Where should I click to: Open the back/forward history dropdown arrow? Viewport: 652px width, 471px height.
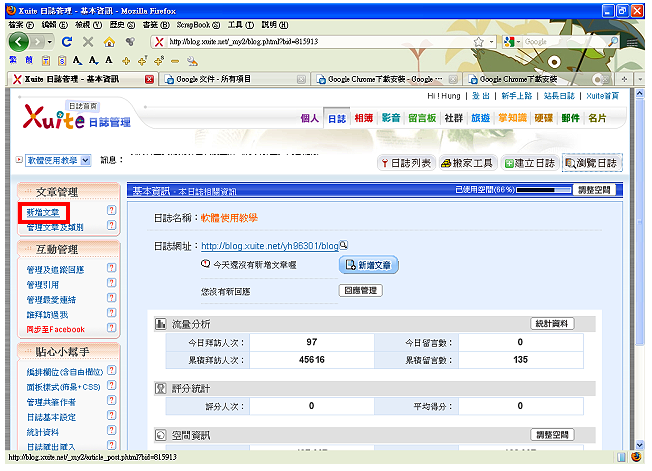(x=49, y=42)
